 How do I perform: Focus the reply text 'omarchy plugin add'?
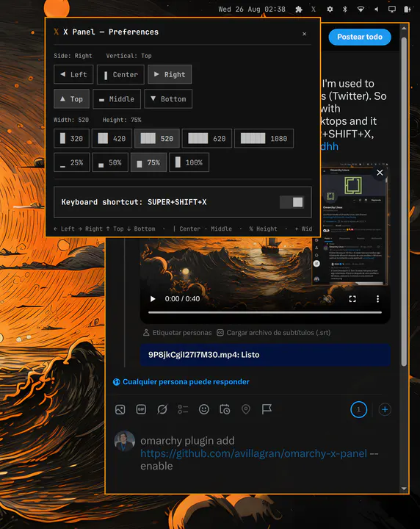coord(187,441)
